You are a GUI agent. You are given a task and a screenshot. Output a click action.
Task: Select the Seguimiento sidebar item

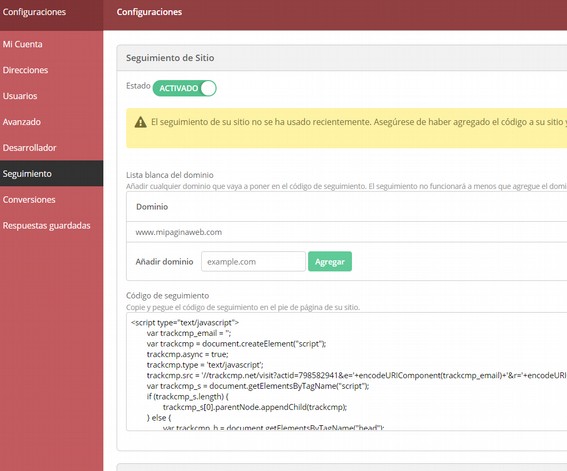pyautogui.click(x=51, y=174)
